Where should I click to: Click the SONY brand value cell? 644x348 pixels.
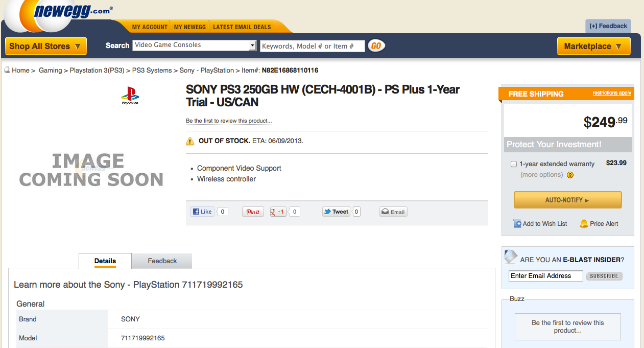click(x=130, y=319)
